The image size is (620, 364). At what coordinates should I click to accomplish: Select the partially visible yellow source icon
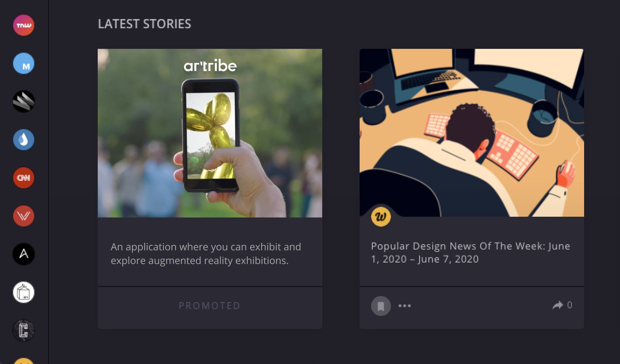(24, 361)
